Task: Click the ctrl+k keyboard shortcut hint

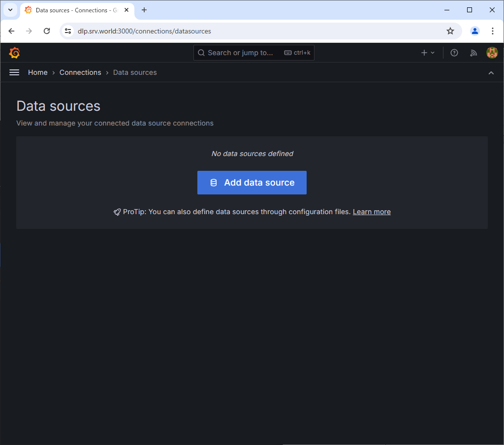Action: click(x=297, y=53)
